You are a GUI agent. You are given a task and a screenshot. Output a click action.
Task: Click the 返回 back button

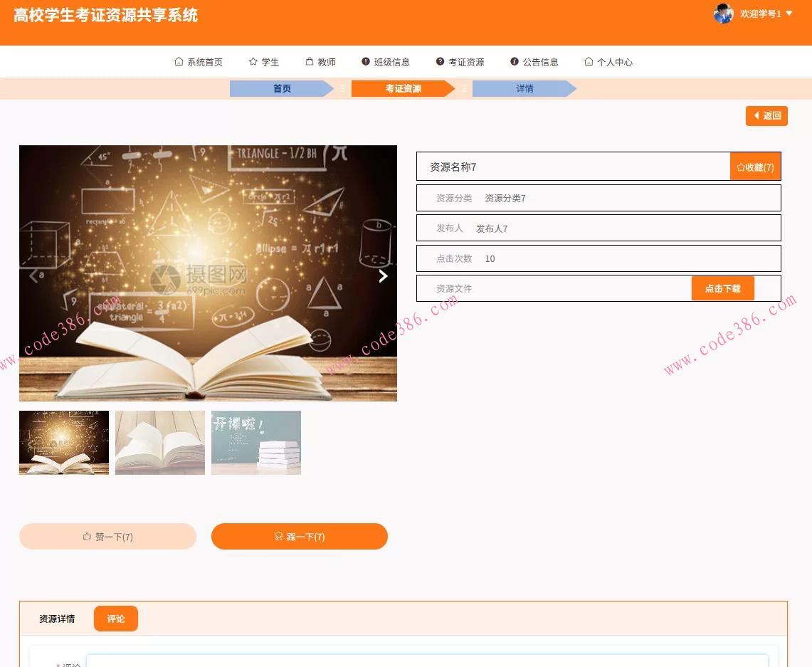click(x=766, y=115)
